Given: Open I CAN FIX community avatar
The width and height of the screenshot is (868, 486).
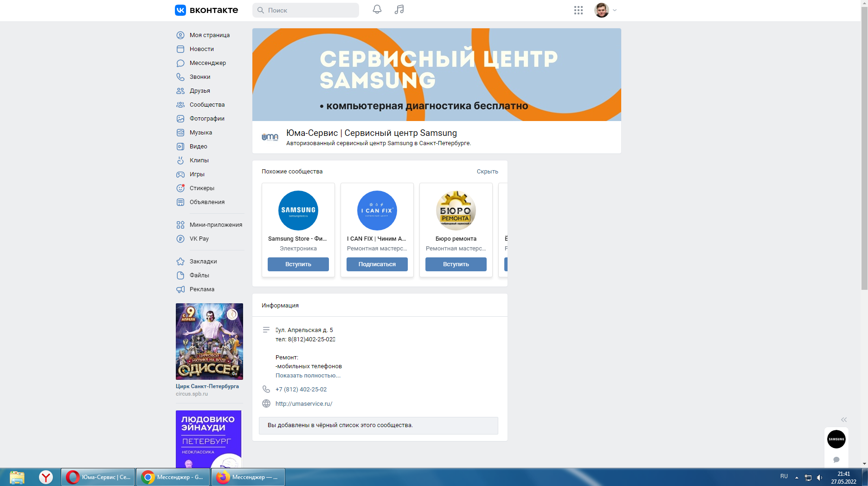Looking at the screenshot, I should point(377,211).
